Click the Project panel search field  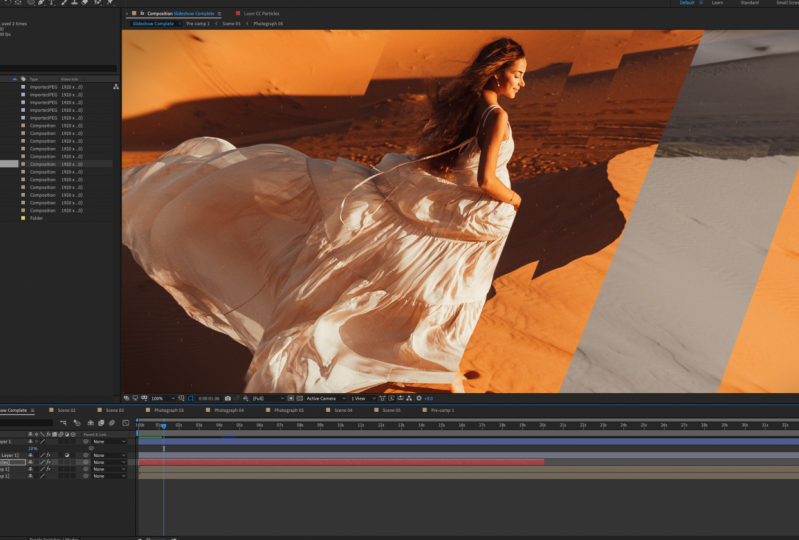point(58,68)
